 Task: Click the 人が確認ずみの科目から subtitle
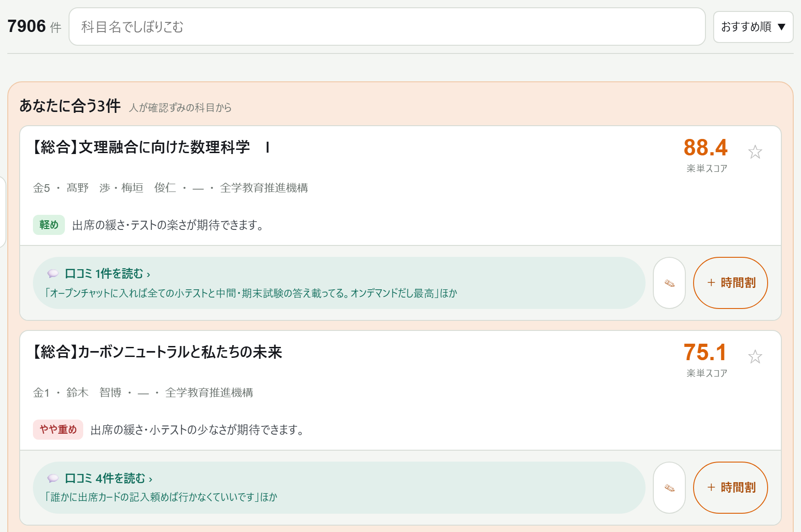tap(180, 107)
